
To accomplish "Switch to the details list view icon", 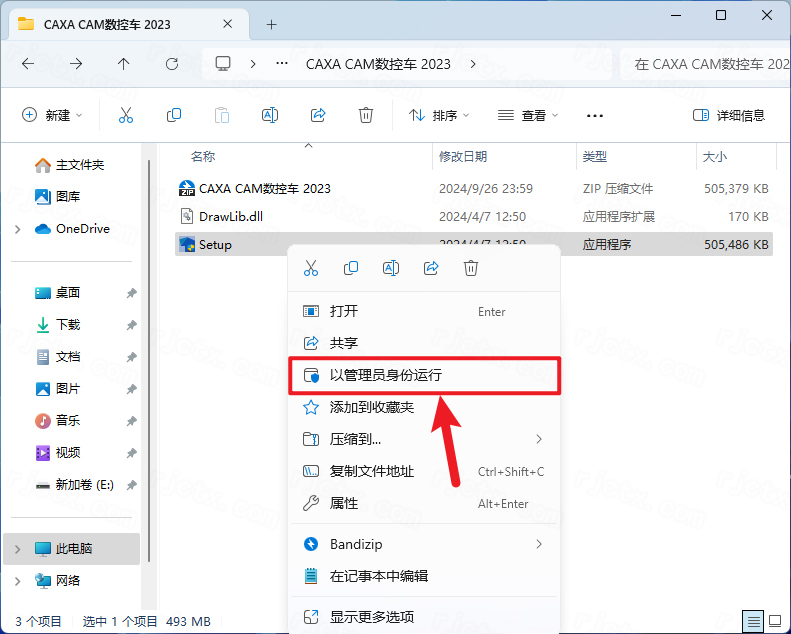I will click(x=753, y=620).
